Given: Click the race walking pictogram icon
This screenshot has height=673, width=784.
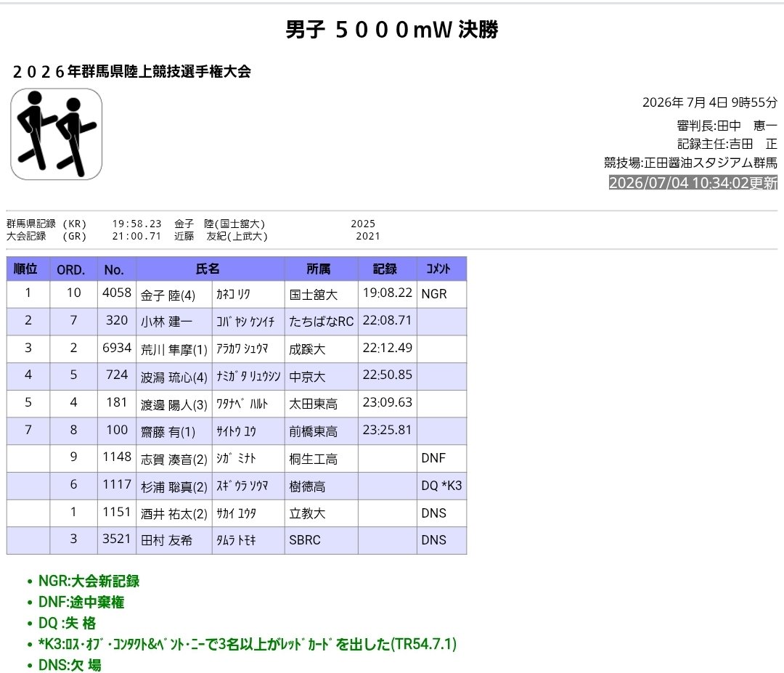Looking at the screenshot, I should coord(56,134).
